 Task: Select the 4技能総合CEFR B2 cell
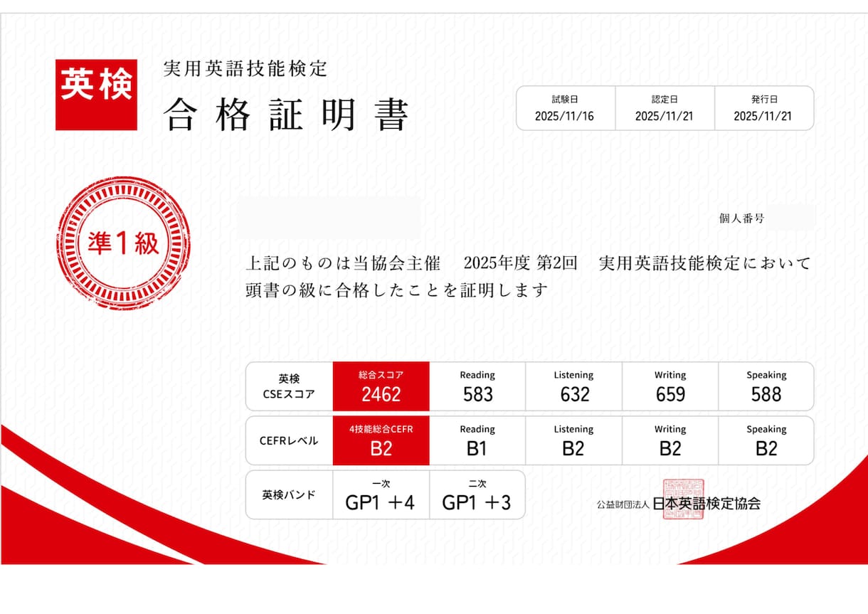coord(381,441)
